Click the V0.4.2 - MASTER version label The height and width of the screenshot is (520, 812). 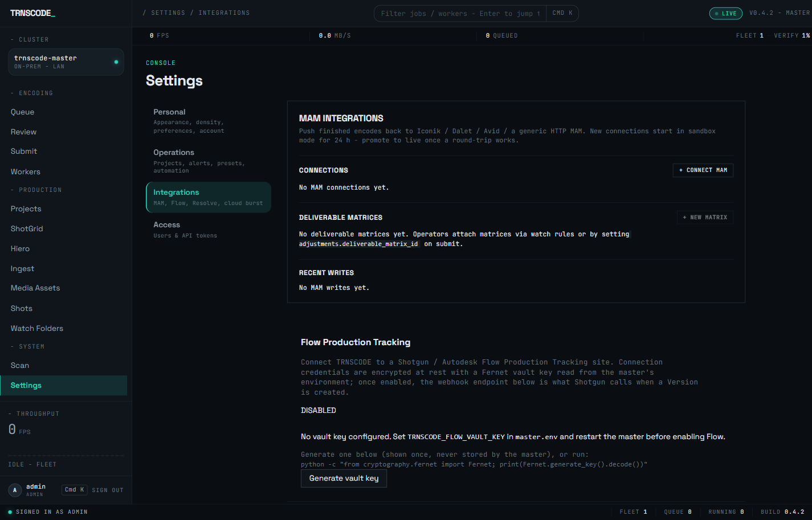pyautogui.click(x=779, y=13)
